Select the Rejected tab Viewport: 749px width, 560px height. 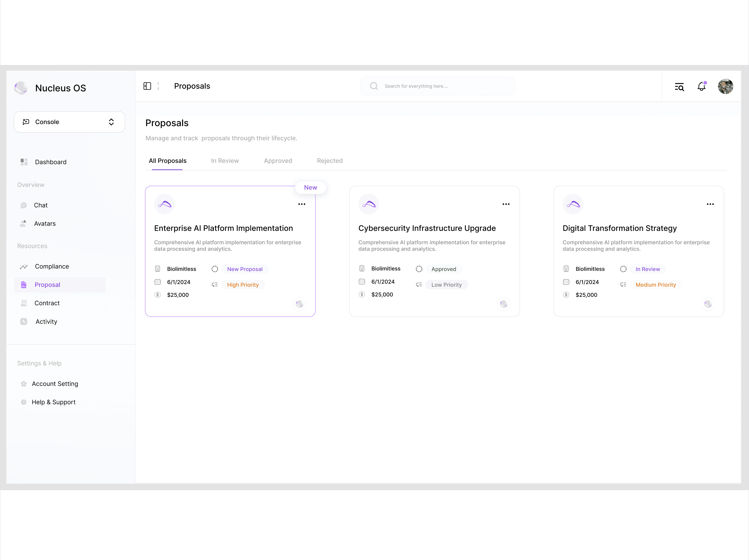330,161
